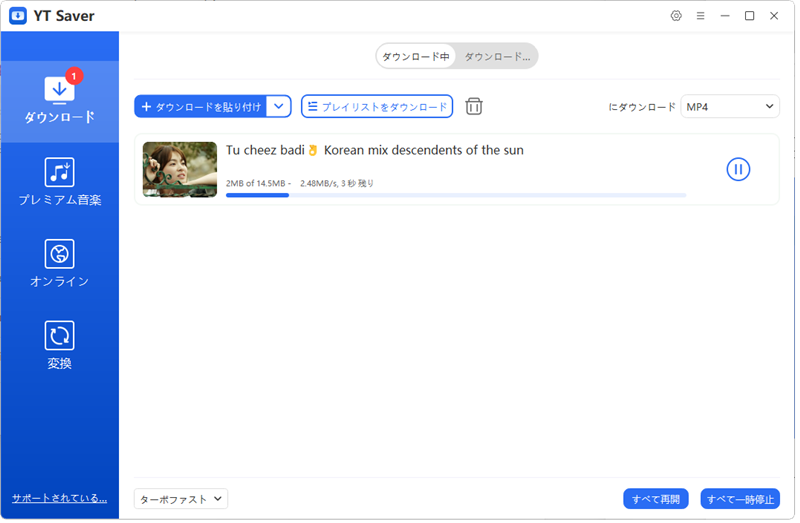The image size is (800, 523).
Task: Open the hamburger menu in title bar
Action: coord(701,16)
